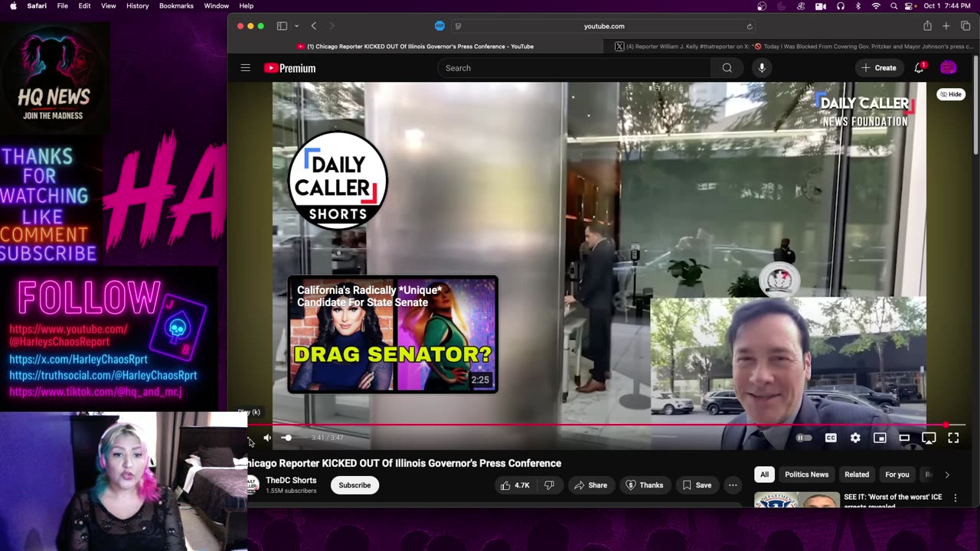Start voice search with the microphone icon
The image size is (980, 551).
coord(762,68)
